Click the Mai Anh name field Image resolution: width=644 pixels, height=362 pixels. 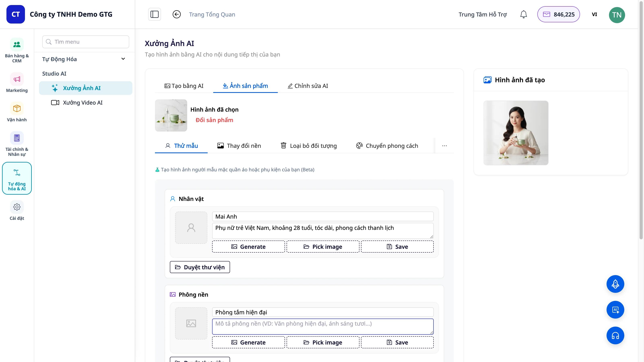tap(323, 216)
